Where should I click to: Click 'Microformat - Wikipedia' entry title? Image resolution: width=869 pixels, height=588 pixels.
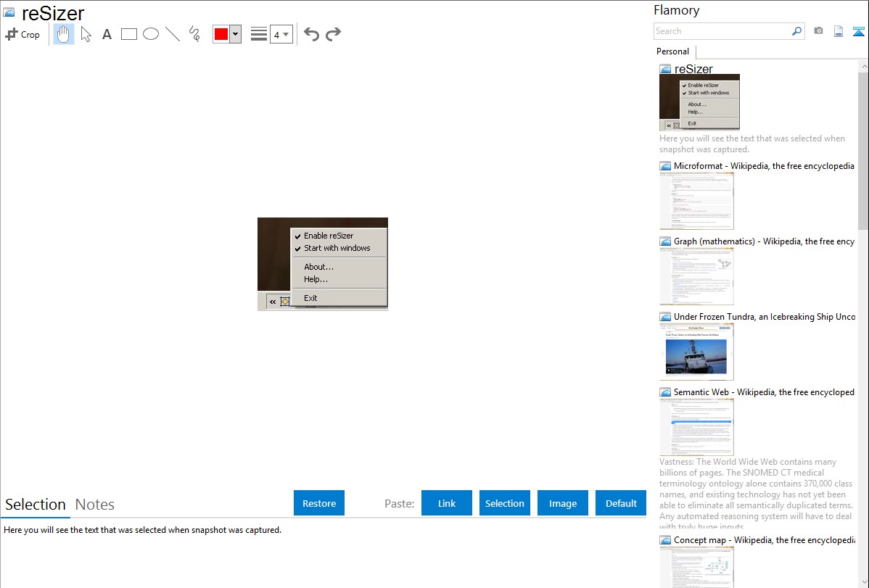point(764,166)
